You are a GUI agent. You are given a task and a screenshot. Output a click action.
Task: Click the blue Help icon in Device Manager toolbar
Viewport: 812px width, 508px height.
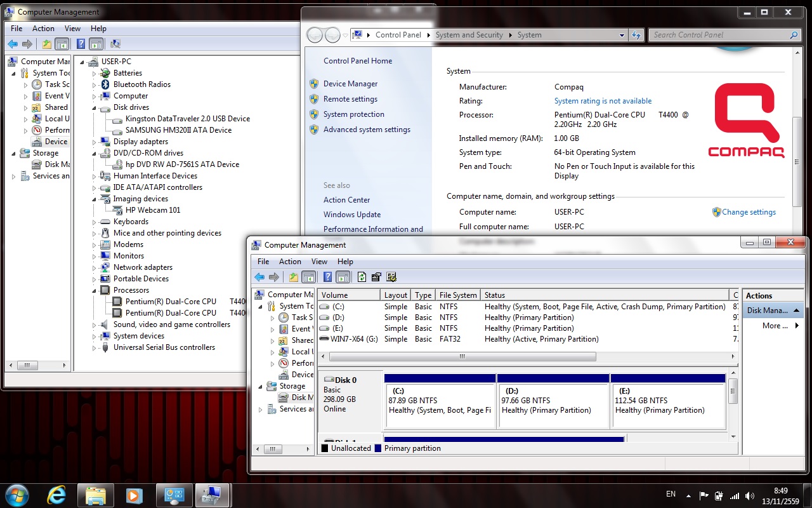[81, 44]
